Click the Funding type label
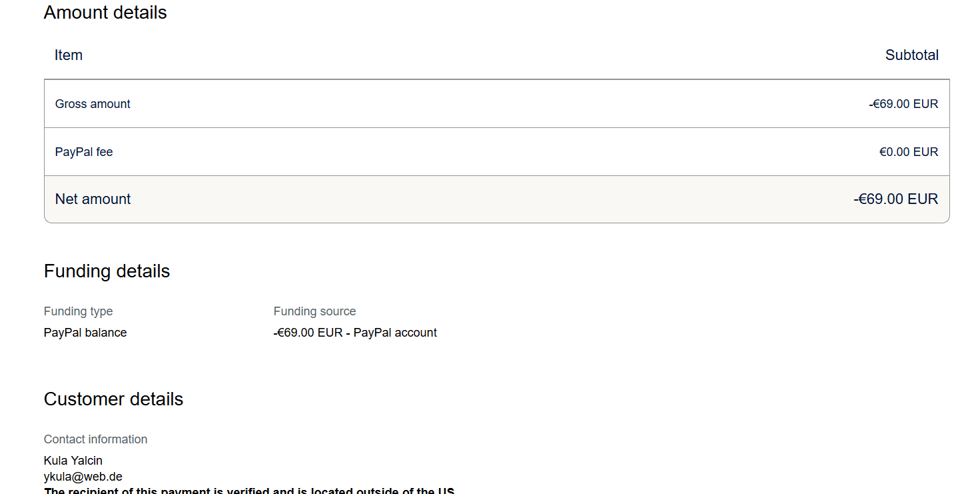This screenshot has height=494, width=980. 79,311
